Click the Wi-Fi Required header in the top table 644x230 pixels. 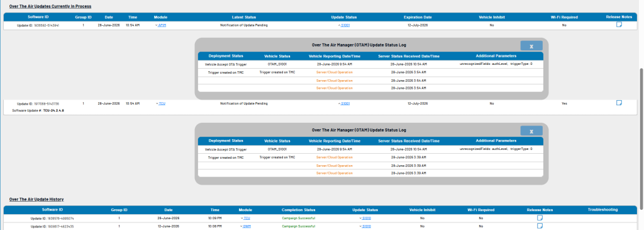[x=564, y=17]
